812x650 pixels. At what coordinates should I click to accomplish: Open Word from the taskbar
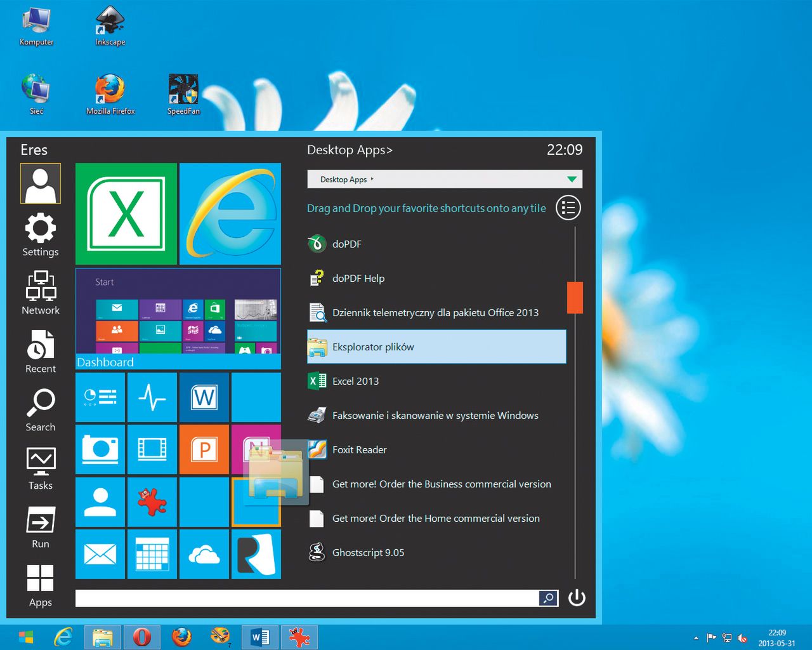[x=260, y=637]
